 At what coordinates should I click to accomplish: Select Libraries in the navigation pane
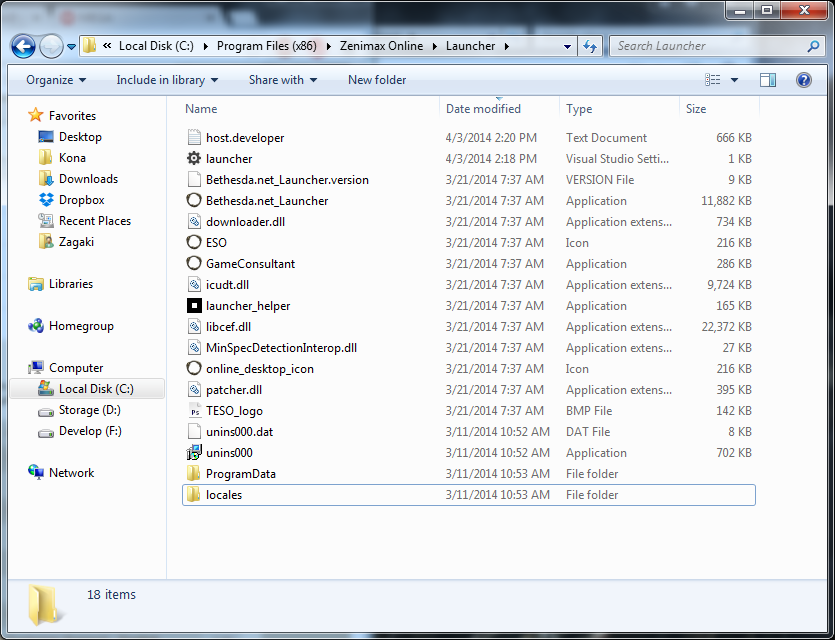pyautogui.click(x=60, y=284)
